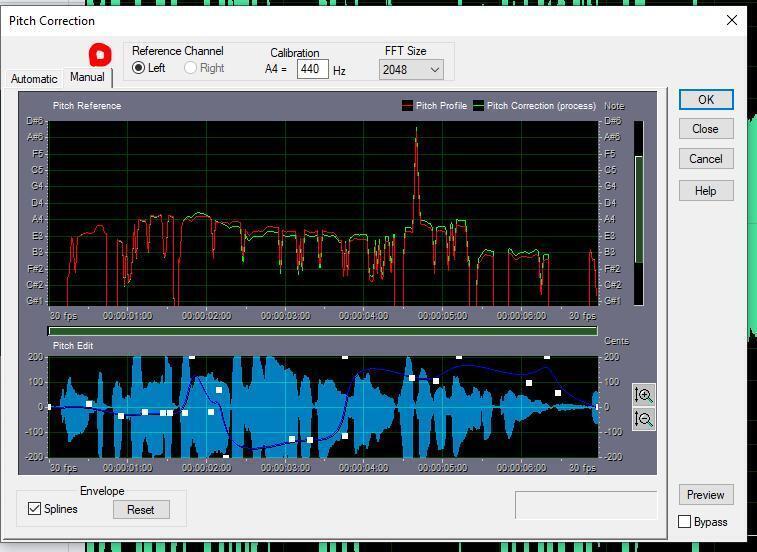The height and width of the screenshot is (552, 757).
Task: Switch to the Automatic tab
Action: pyautogui.click(x=34, y=79)
